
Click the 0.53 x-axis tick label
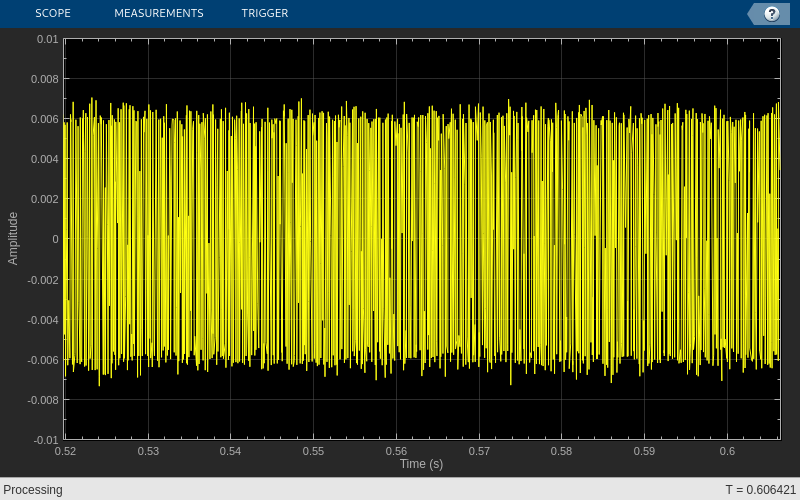click(148, 451)
